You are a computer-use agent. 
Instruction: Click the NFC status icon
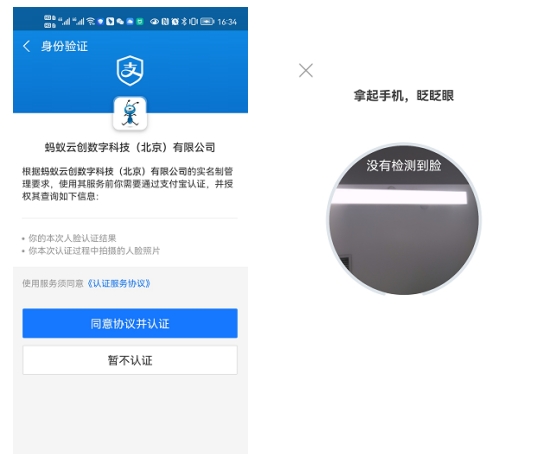(165, 22)
